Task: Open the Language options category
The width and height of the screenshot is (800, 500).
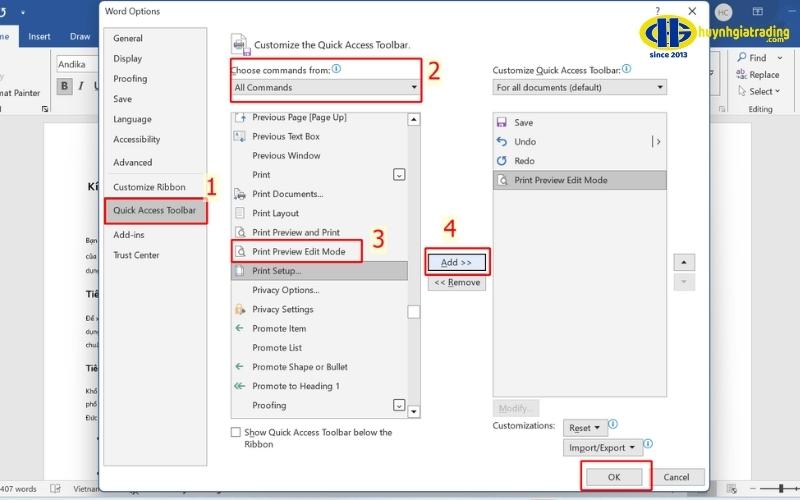Action: click(132, 119)
